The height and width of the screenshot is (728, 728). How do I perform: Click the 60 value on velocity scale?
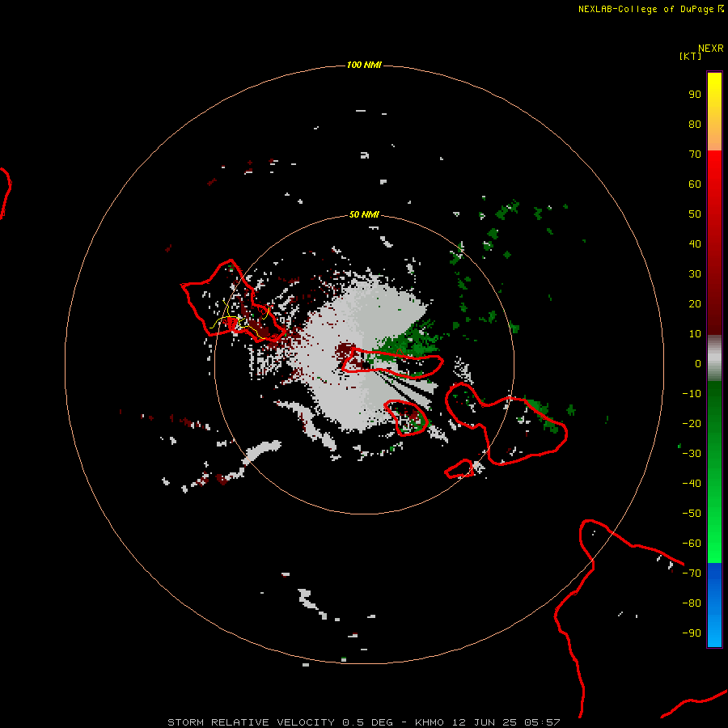(x=695, y=184)
